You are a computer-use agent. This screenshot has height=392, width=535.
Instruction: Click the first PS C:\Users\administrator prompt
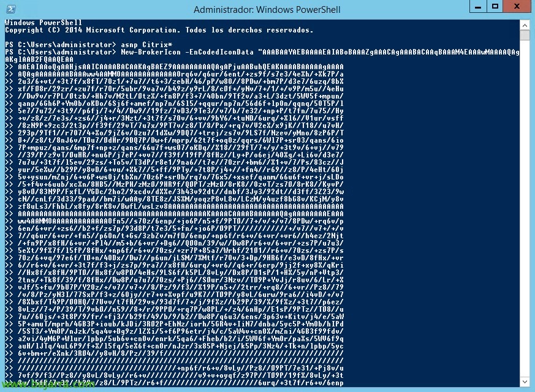point(61,45)
